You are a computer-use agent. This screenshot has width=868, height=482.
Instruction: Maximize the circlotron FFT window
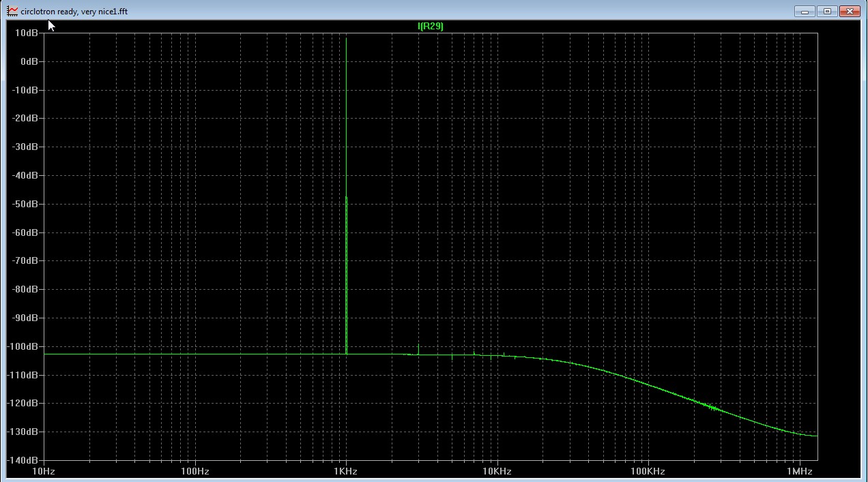click(x=828, y=11)
